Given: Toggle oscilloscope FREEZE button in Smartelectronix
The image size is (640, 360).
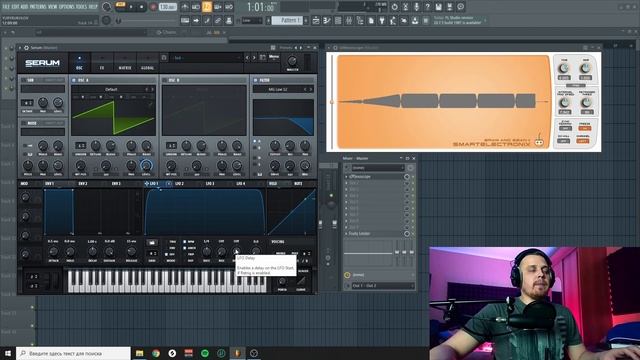Looking at the screenshot, I should tap(584, 128).
